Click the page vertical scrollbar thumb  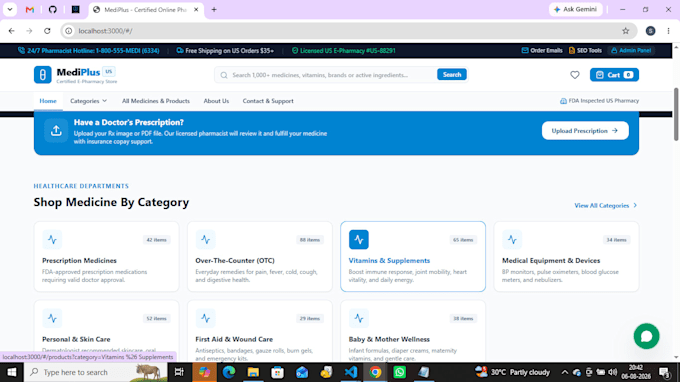click(x=676, y=114)
